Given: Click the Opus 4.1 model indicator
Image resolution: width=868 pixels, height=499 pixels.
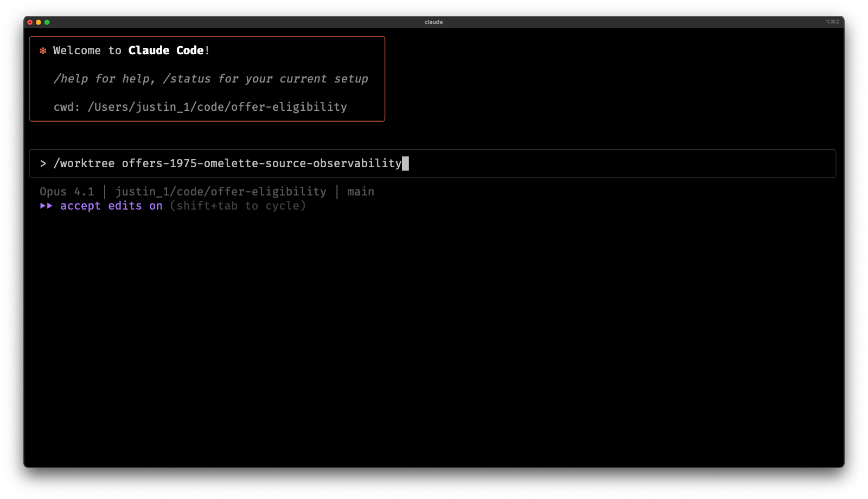Looking at the screenshot, I should pyautogui.click(x=66, y=191).
